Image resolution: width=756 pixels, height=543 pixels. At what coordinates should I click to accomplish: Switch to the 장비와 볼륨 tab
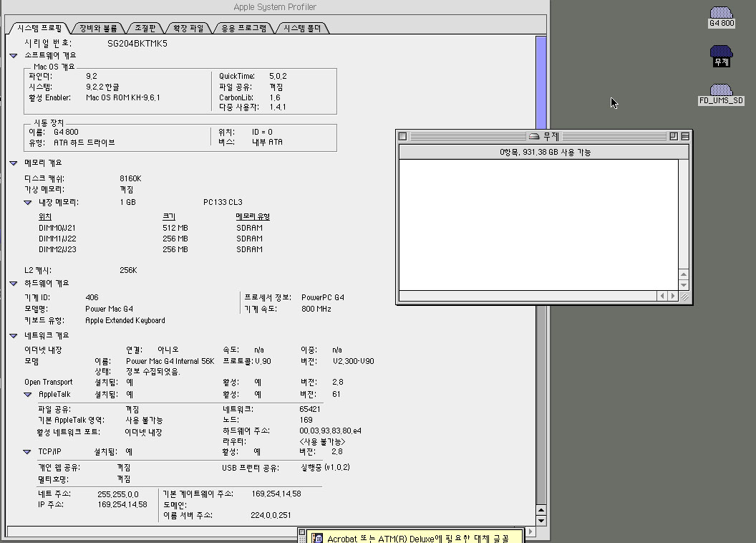(98, 28)
